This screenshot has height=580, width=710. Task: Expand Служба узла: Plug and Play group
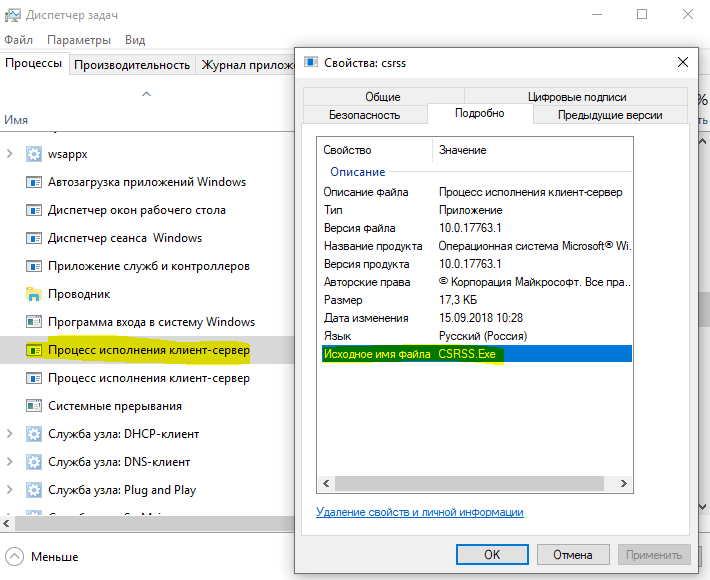click(x=10, y=490)
